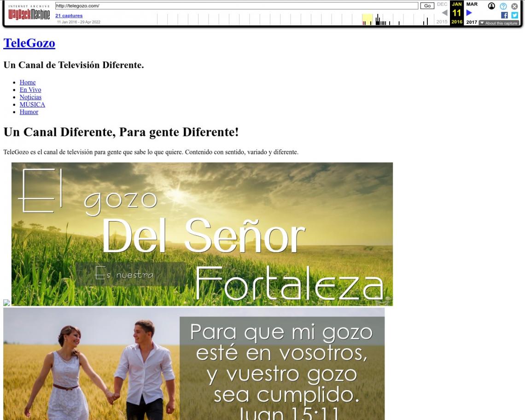Open the TeleGozo title link
Screen dimensions: 525x420
[x=29, y=43]
